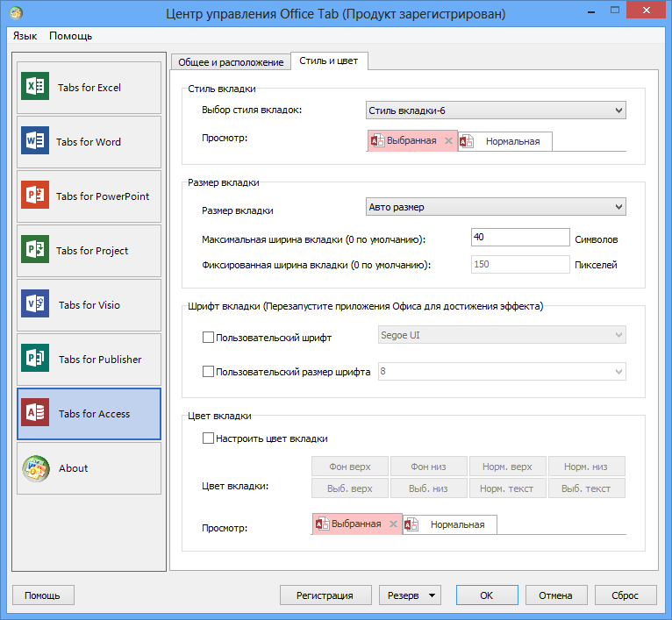
Task: Click the Норм. верх color button
Action: pos(507,467)
